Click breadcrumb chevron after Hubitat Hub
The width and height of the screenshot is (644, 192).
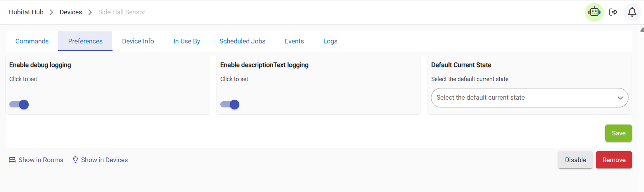[x=51, y=12]
